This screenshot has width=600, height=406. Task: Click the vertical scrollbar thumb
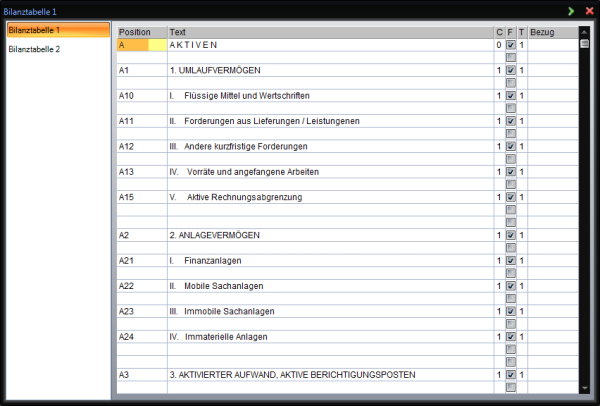click(x=584, y=44)
